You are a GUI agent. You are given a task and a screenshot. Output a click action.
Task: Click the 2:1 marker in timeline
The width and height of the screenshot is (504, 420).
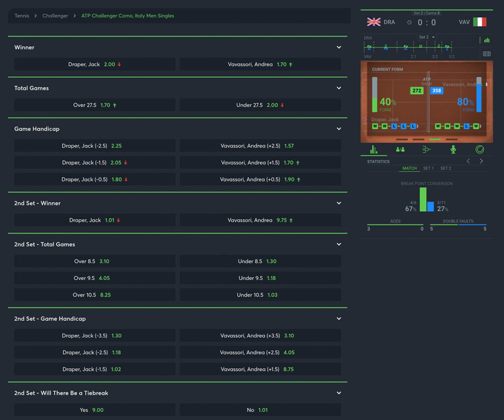pyautogui.click(x=413, y=57)
